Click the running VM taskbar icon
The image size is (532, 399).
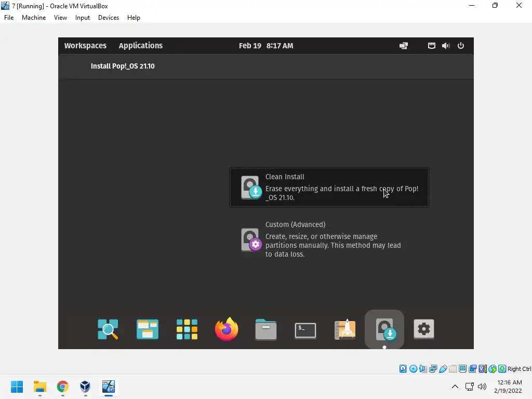(108, 387)
